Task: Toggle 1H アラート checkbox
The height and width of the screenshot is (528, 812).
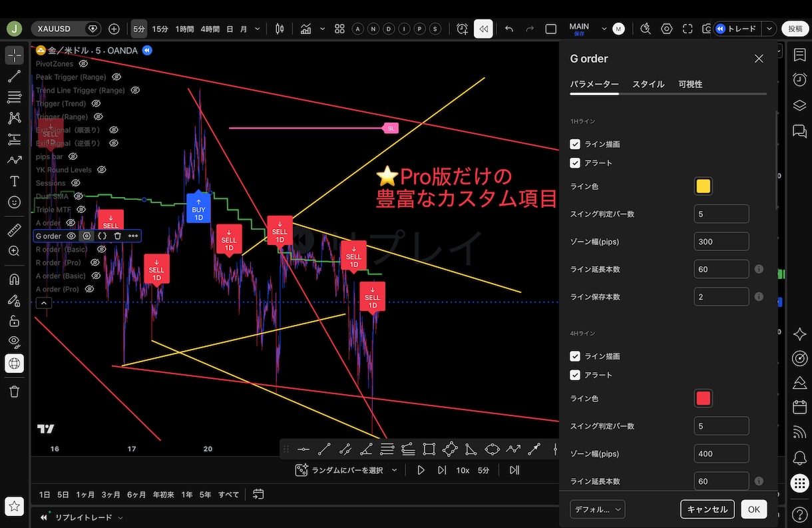Action: pyautogui.click(x=575, y=162)
